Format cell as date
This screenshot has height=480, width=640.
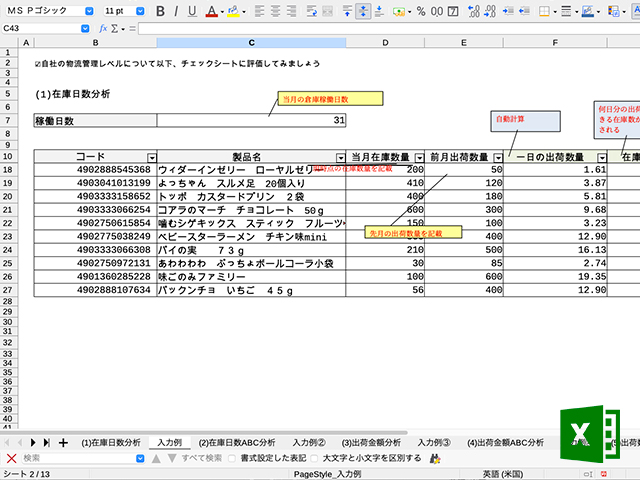click(x=453, y=11)
